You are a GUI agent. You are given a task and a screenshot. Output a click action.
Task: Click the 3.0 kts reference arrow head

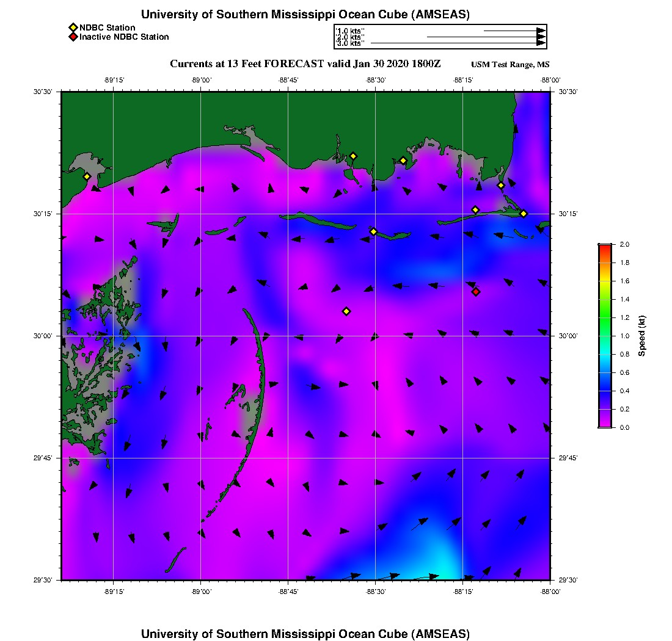click(541, 43)
